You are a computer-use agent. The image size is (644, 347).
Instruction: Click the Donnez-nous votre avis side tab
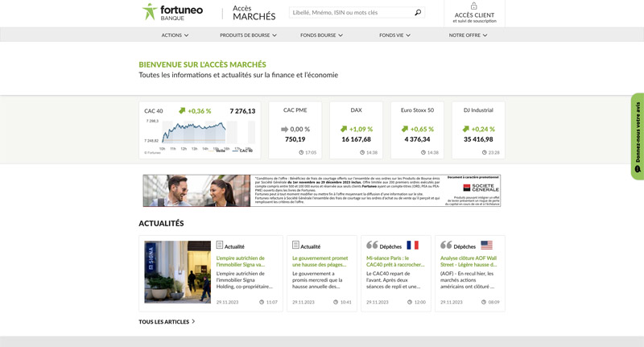[638, 136]
